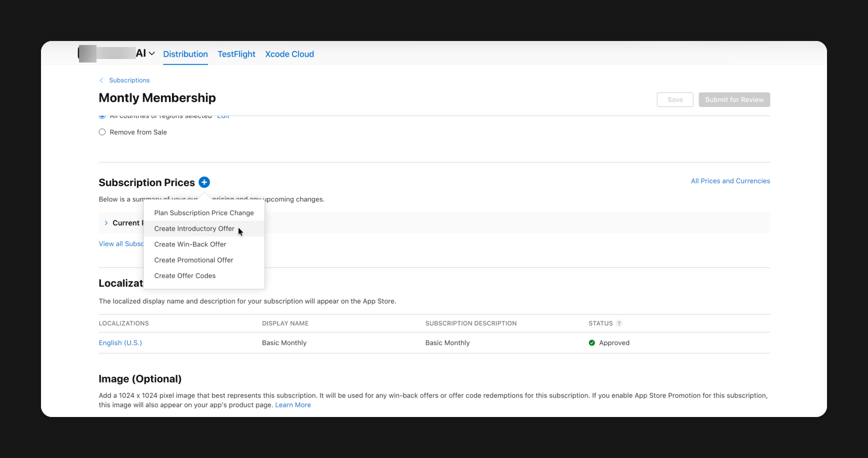Image resolution: width=868 pixels, height=458 pixels.
Task: Click Submit for Review button
Action: (734, 99)
